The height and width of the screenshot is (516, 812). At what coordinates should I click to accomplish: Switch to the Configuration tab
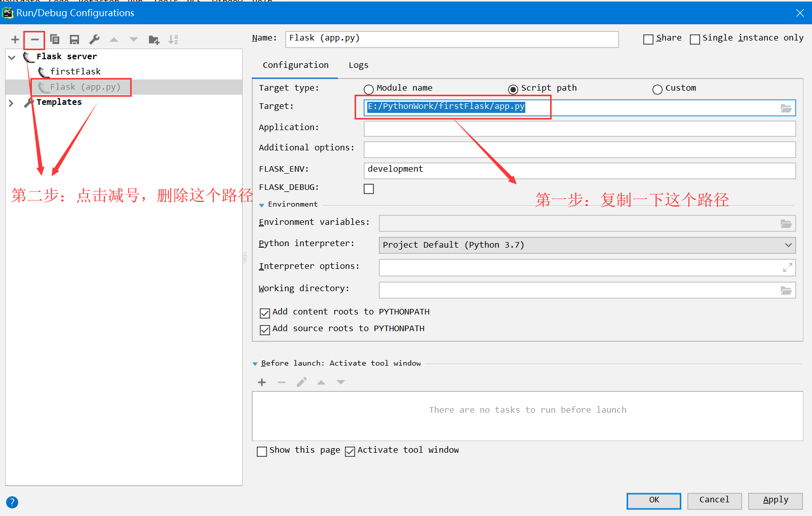point(295,65)
